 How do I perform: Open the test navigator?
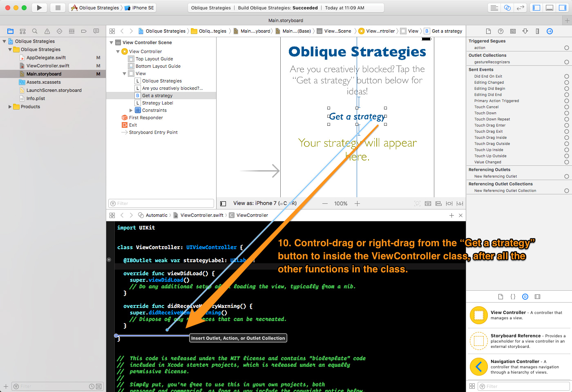pos(59,31)
